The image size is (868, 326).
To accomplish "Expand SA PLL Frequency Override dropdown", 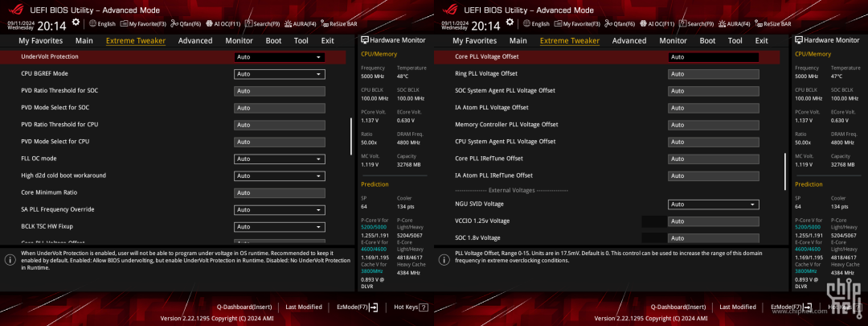I will tap(279, 209).
